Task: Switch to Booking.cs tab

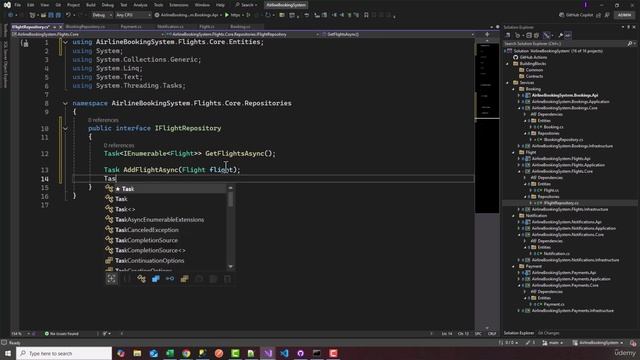Action: pyautogui.click(x=240, y=27)
